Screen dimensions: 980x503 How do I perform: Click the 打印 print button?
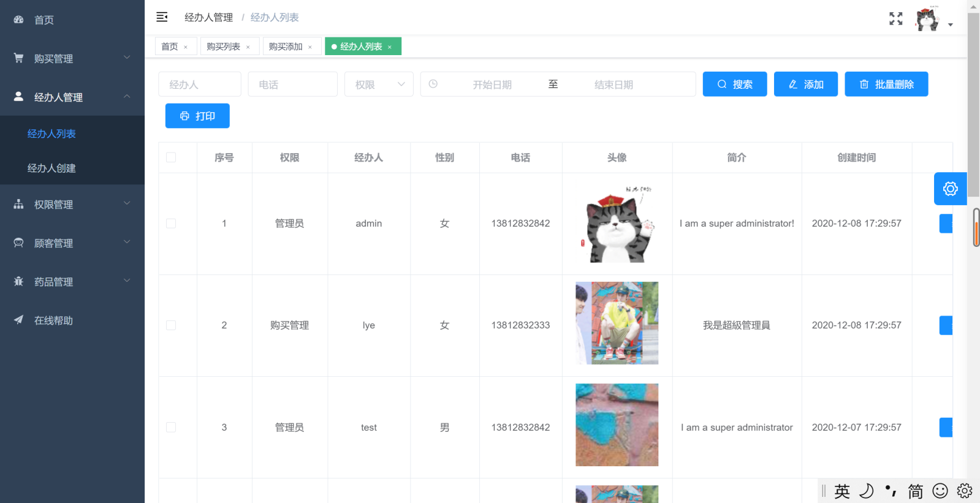(197, 116)
